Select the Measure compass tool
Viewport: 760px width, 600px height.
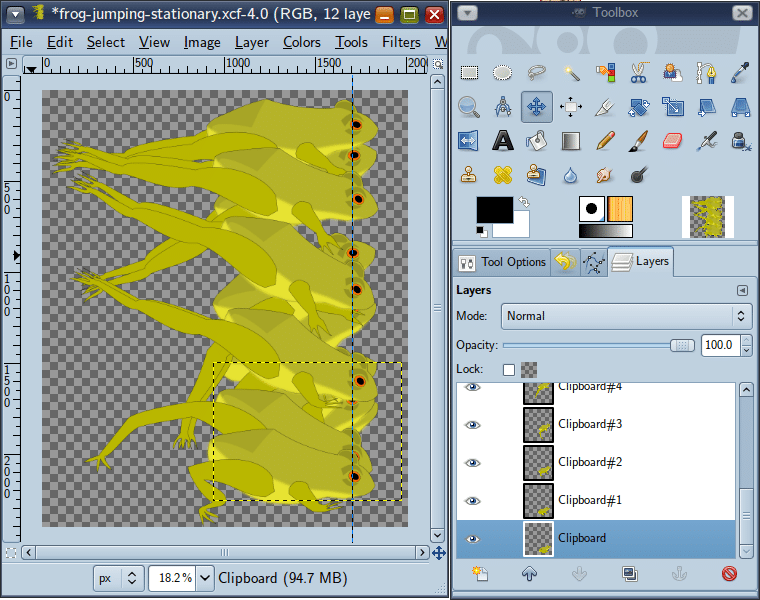503,107
